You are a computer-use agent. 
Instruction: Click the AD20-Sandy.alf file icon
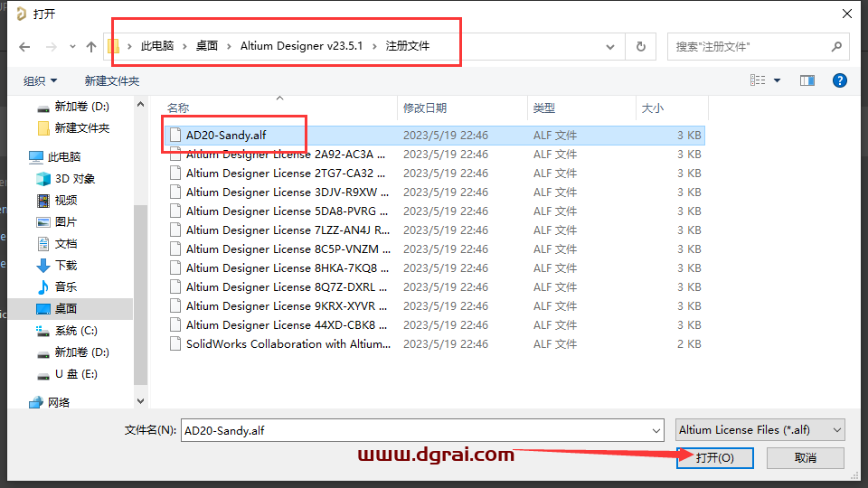175,135
